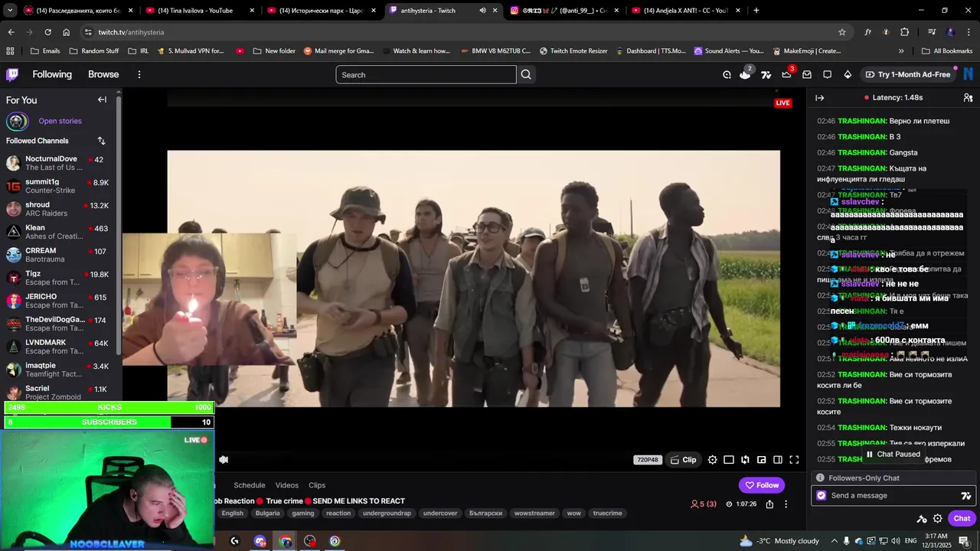Open NocturnalDove channel in sidebar

point(58,163)
